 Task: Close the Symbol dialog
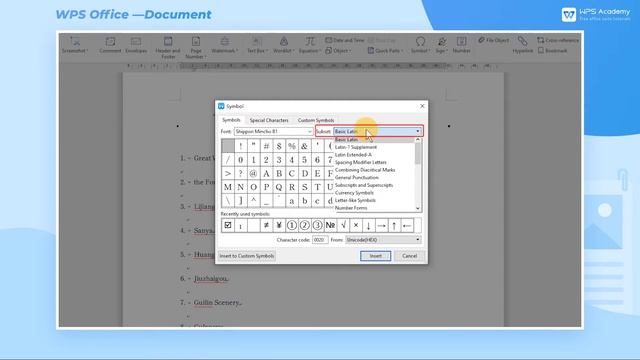coord(422,106)
